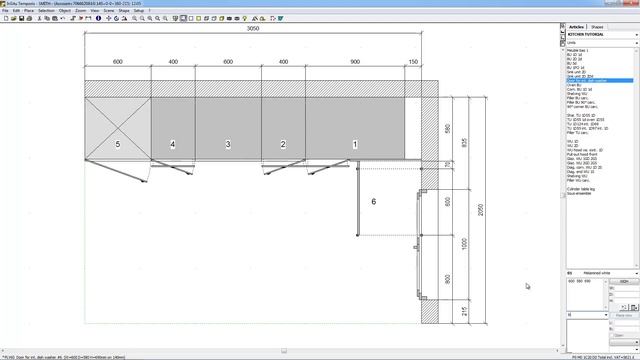The image size is (640, 360).
Task: Select object number 6 in the plan
Action: (x=373, y=202)
